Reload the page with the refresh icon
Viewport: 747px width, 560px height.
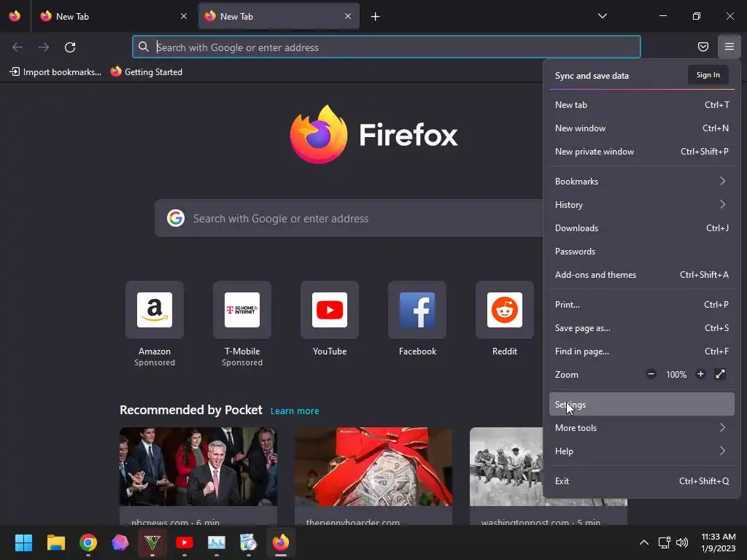coord(70,47)
